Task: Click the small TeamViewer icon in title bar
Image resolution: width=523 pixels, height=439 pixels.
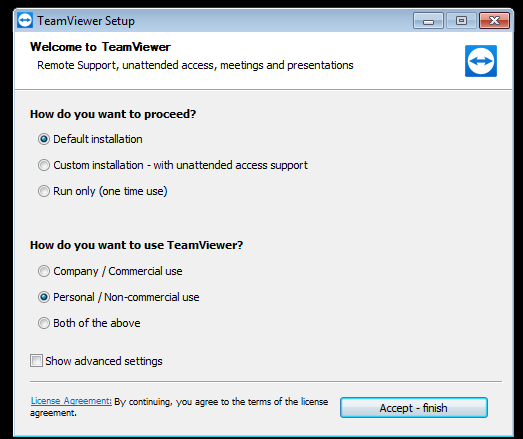Action: 25,21
